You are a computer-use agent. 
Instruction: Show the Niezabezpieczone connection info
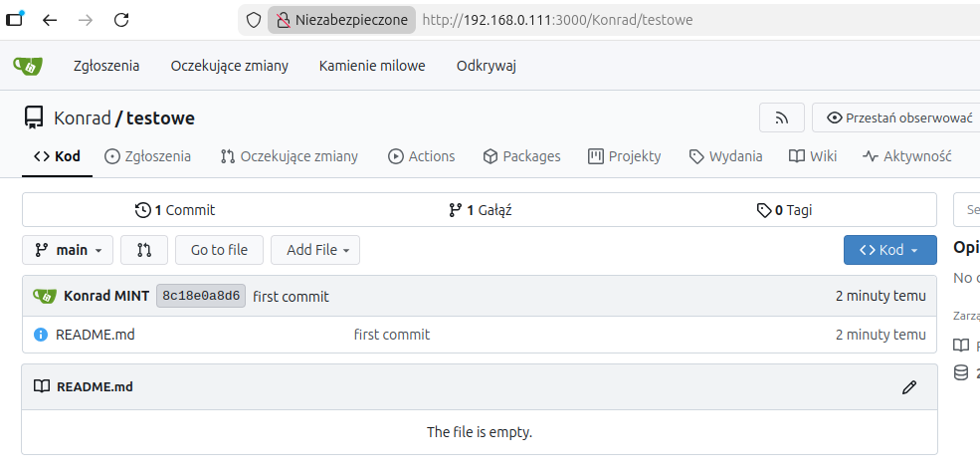(x=342, y=20)
